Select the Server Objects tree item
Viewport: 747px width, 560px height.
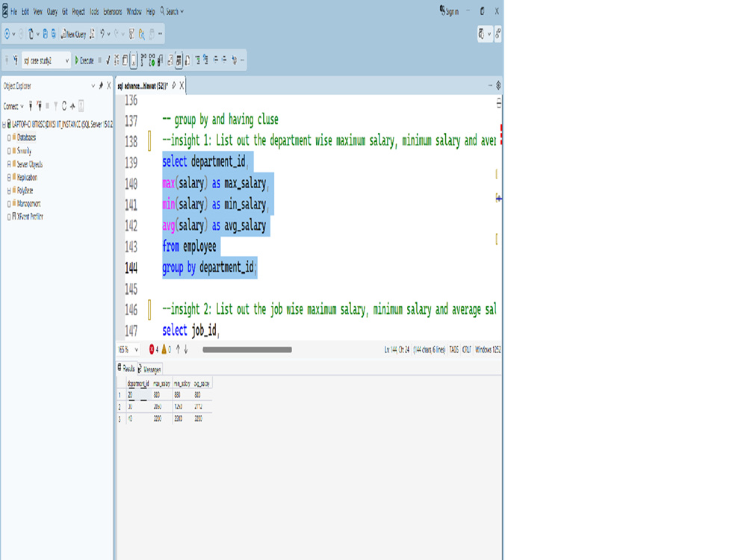30,164
